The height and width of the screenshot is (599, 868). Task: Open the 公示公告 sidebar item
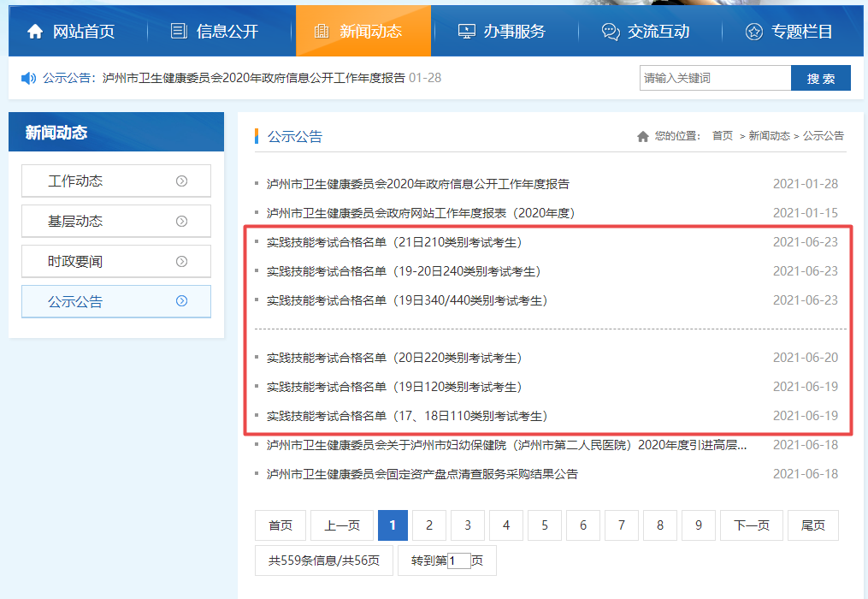pos(115,301)
